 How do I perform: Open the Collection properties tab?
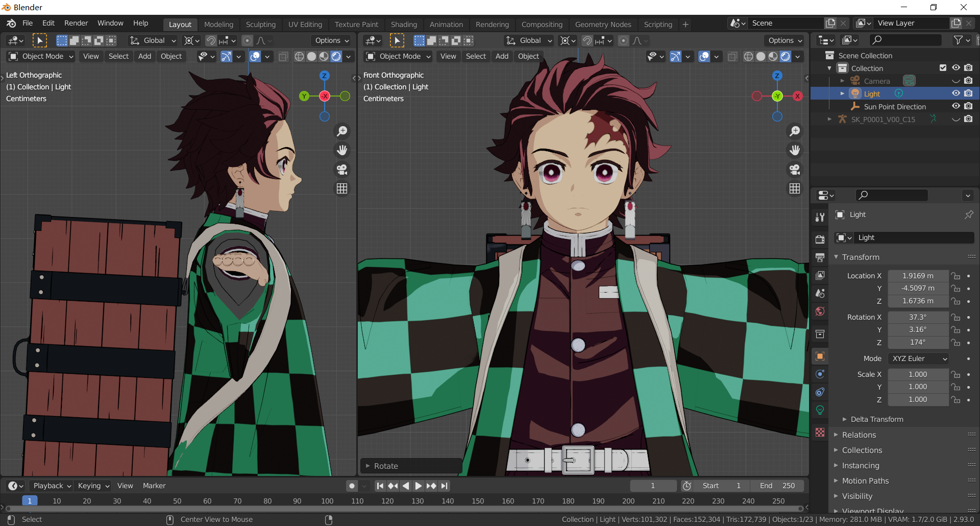(x=820, y=334)
